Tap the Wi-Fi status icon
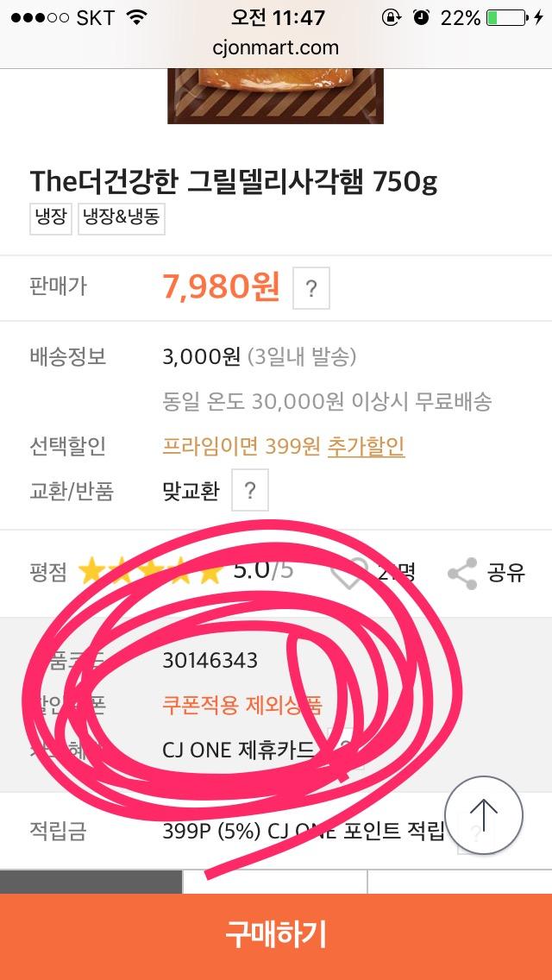 coord(135,17)
